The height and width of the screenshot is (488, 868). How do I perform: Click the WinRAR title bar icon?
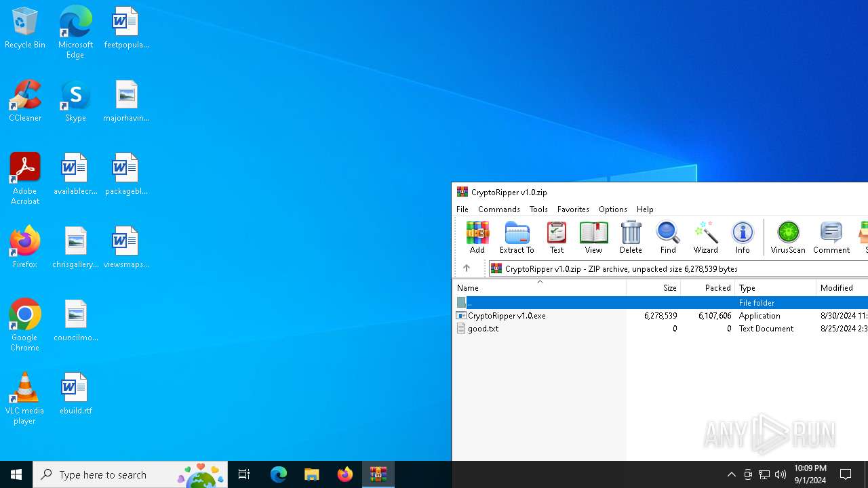(x=462, y=192)
